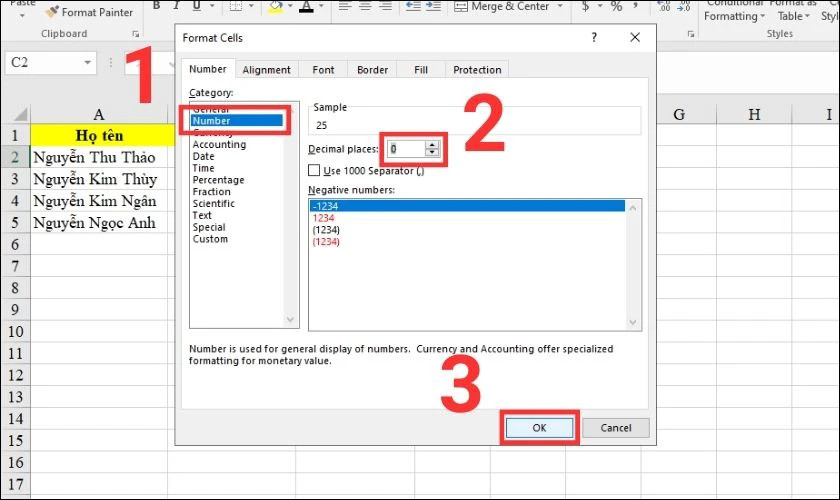Enable Use 1000 Separator checkbox
The image size is (840, 500).
click(x=314, y=170)
